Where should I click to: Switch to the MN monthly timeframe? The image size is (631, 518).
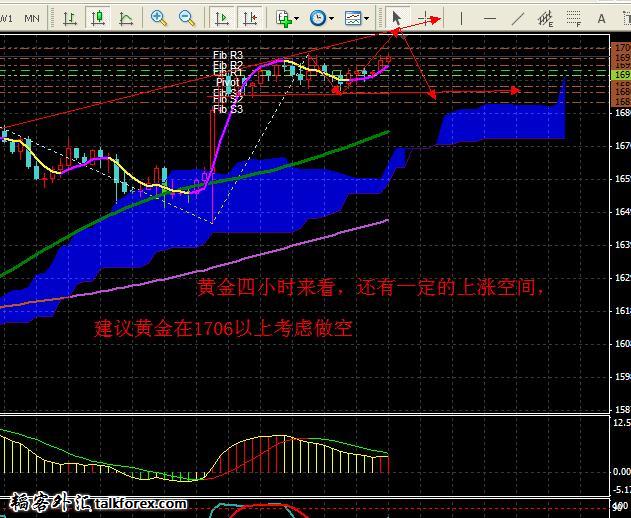31,18
